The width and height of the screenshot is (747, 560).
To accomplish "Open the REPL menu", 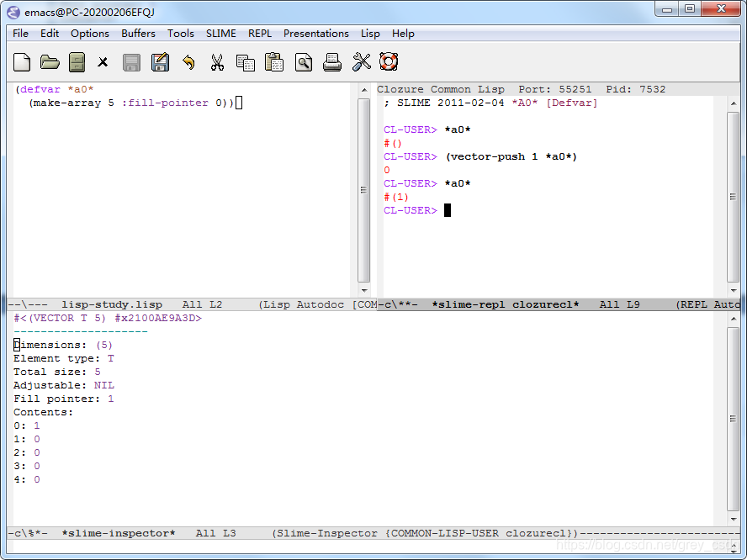I will tap(260, 34).
